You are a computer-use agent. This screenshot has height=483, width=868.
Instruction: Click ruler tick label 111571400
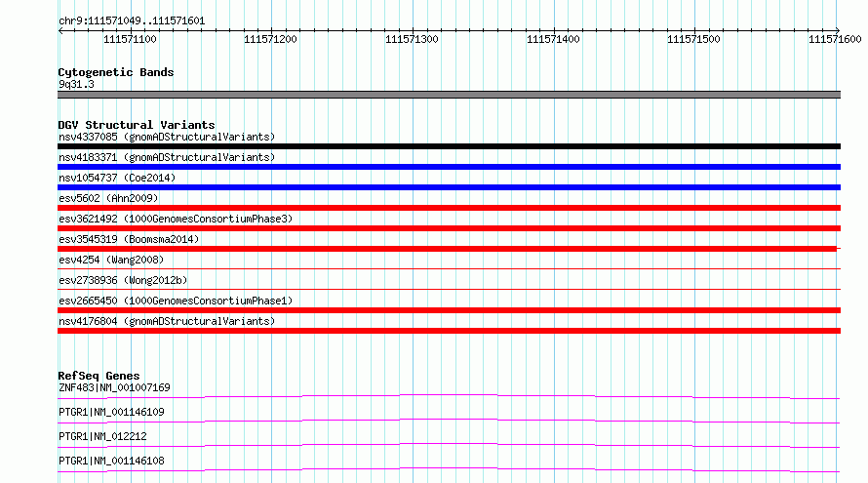pos(553,39)
